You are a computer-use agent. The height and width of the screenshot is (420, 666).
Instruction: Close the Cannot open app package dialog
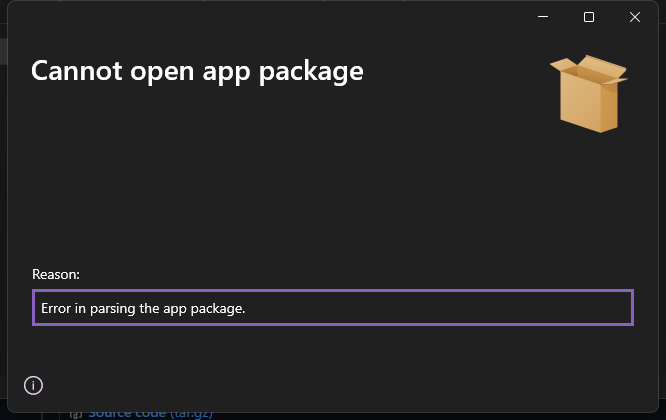coord(635,17)
